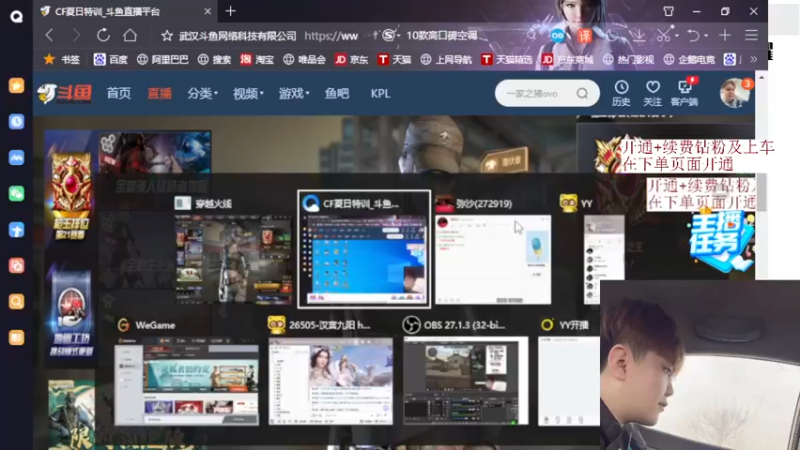Open the browser hamburger menu
Viewport: 800px width, 450px height.
[x=751, y=35]
